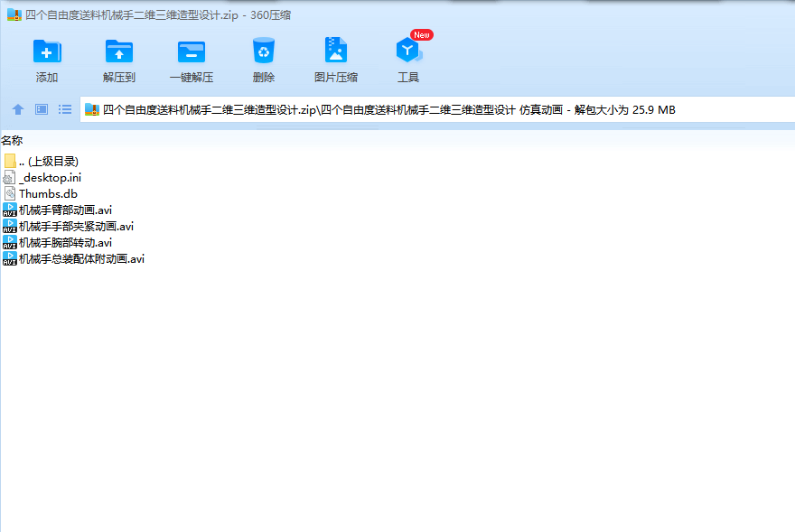Click the 删除 (Delete) trash icon
Viewport: 795px width, 532px height.
264,51
